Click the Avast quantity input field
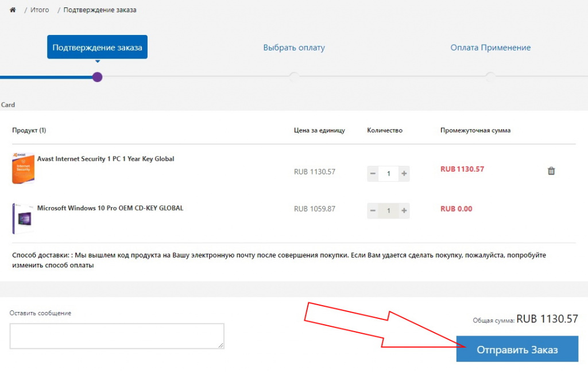588x374 pixels. tap(389, 173)
